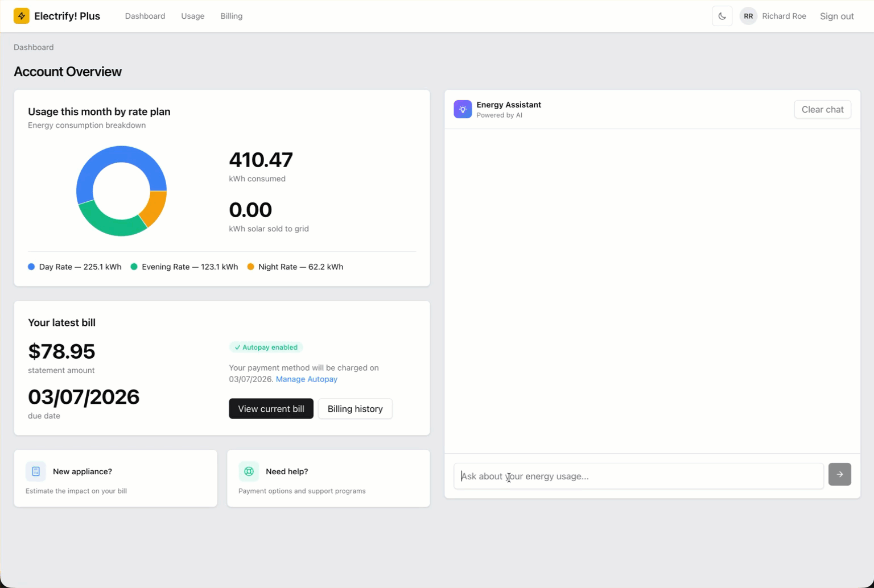Open the Billing nav tab
Screen dimensions: 874x588
click(231, 16)
